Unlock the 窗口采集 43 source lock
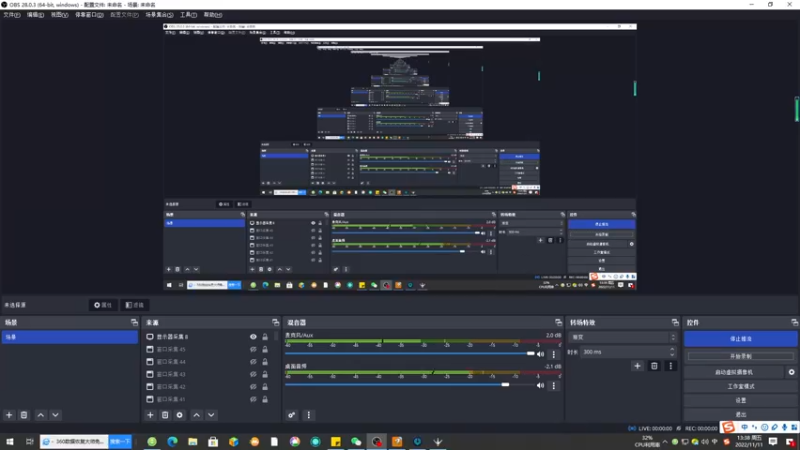This screenshot has height=450, width=800. [x=265, y=374]
